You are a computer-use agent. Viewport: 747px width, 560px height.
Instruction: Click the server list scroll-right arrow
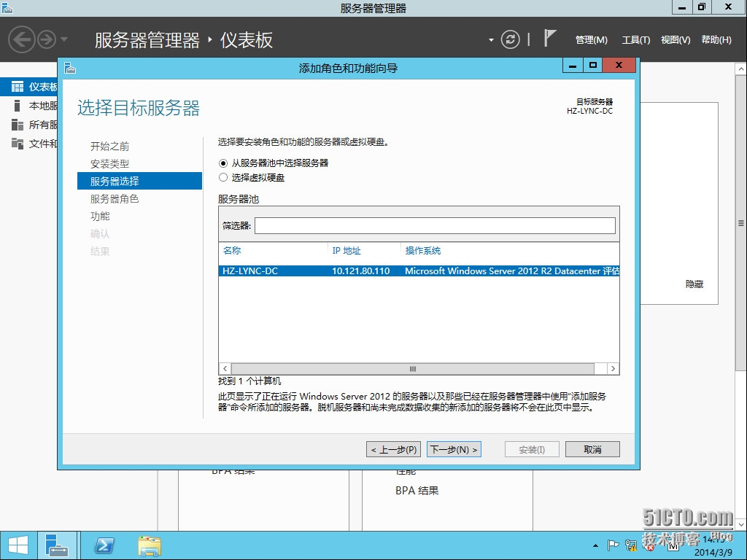pyautogui.click(x=613, y=368)
